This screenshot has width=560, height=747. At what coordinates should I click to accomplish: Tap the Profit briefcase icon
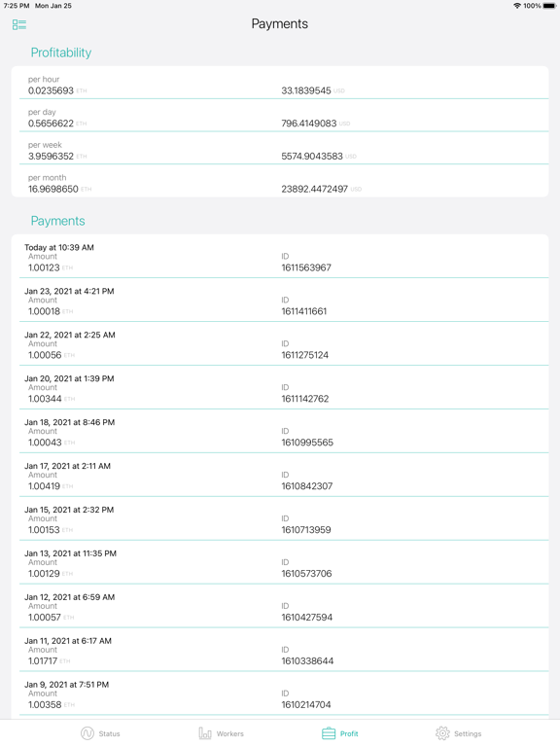click(329, 733)
